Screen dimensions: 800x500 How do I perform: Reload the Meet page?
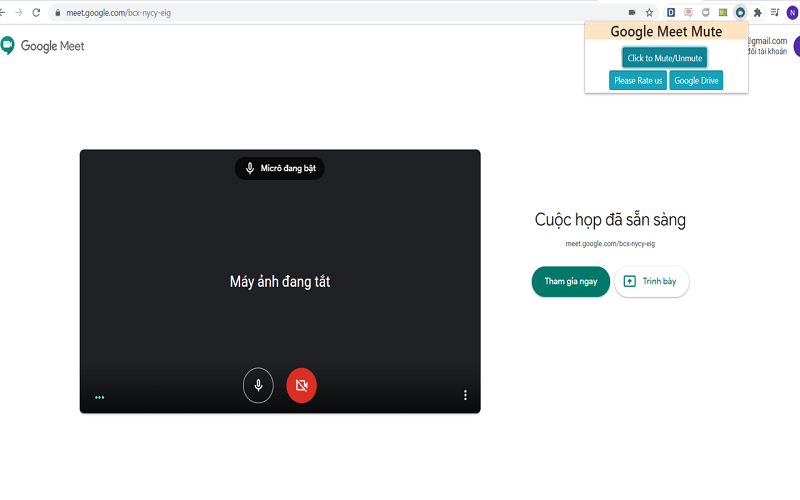tap(36, 12)
